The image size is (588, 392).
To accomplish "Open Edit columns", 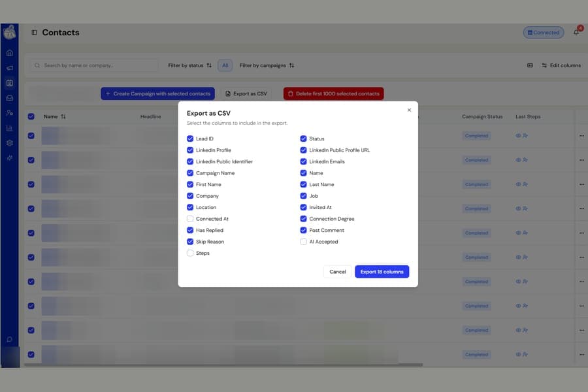I will 561,65.
